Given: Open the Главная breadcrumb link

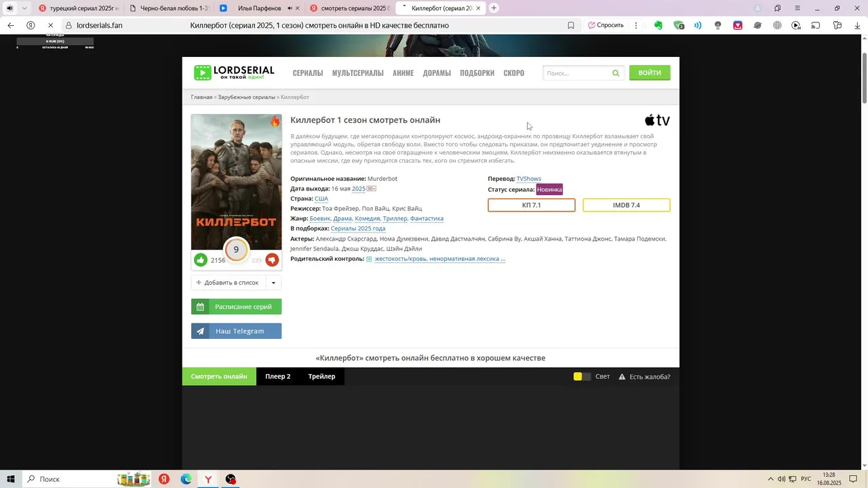Looking at the screenshot, I should click(x=201, y=97).
